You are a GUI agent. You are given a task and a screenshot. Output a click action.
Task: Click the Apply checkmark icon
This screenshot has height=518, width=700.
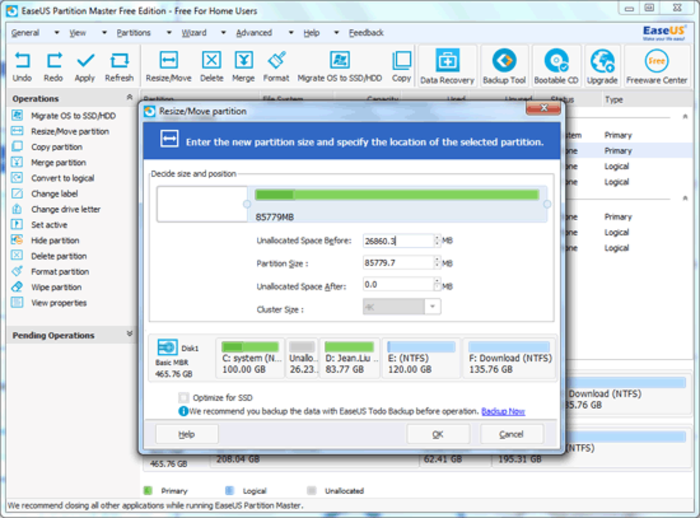coord(85,60)
